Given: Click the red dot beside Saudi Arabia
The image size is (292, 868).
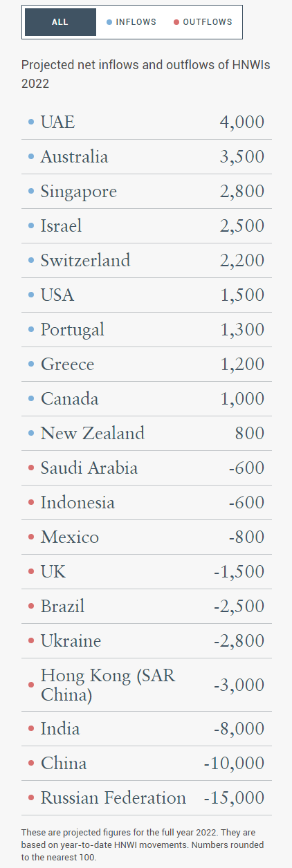Looking at the screenshot, I should click(31, 468).
